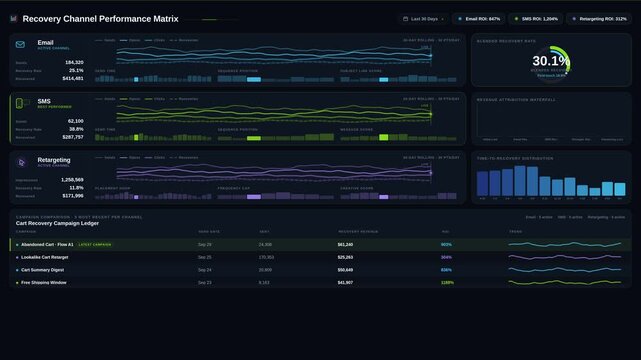Toggle the Opens legend in Email chart
Image resolution: width=641 pixels, height=360 pixels.
[x=130, y=40]
